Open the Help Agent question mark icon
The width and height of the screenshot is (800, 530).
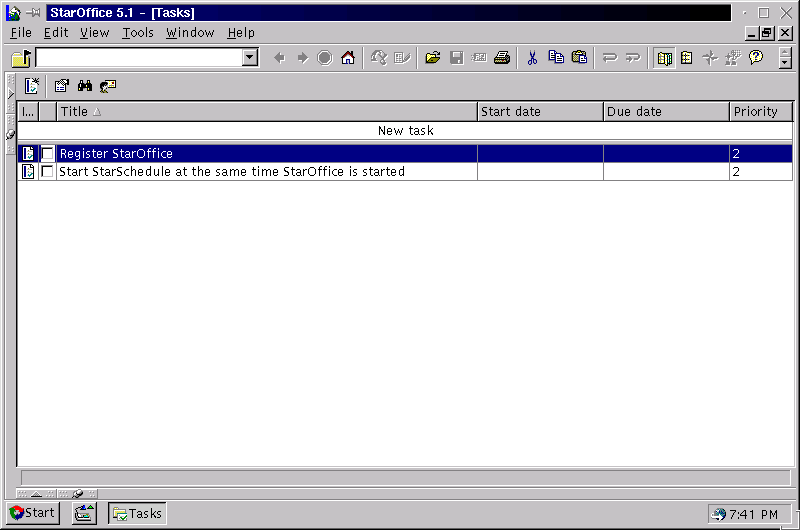coord(756,58)
